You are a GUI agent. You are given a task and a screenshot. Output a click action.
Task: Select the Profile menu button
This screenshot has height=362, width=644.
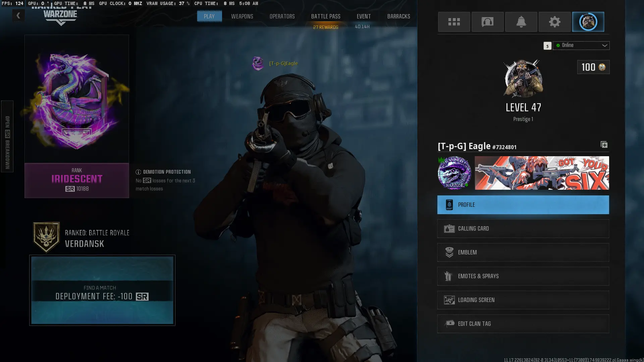pos(523,205)
